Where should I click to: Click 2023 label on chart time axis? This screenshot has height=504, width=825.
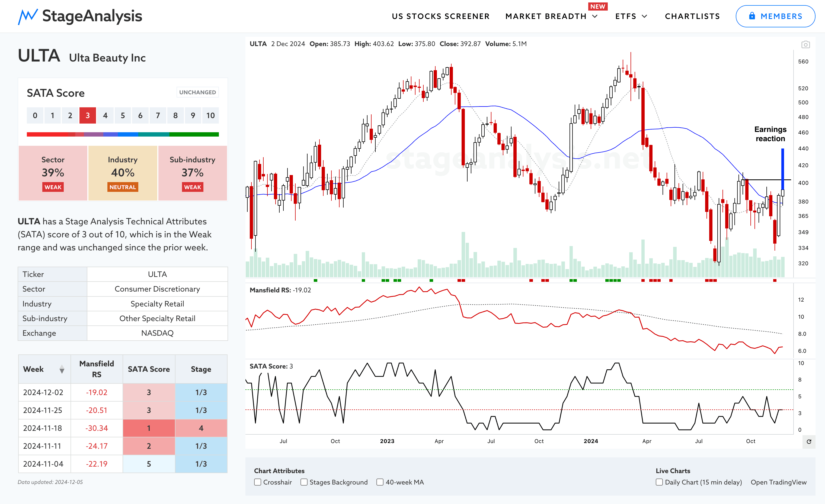[387, 441]
